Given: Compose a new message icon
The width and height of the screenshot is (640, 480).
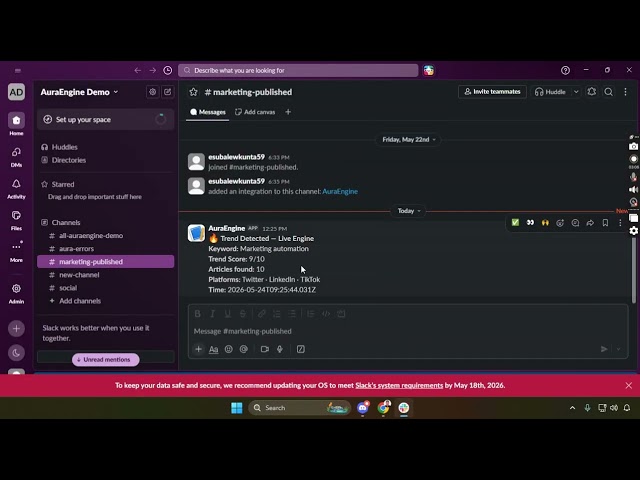Looking at the screenshot, I should point(168,92).
